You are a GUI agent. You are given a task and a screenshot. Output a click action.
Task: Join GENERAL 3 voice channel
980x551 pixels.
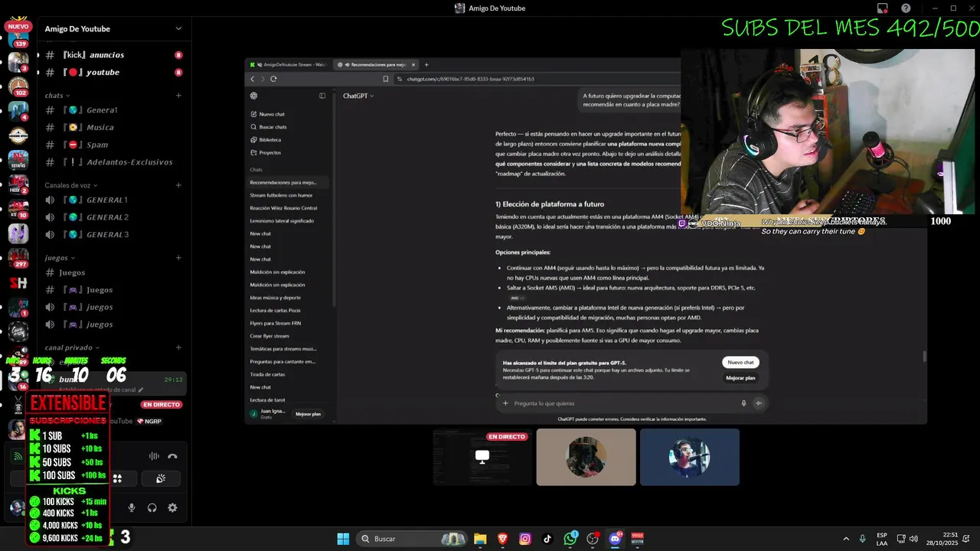click(113, 234)
